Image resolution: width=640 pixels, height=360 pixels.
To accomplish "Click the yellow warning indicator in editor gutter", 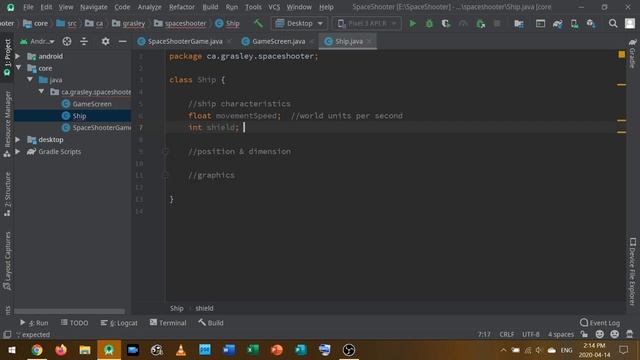I will (x=622, y=54).
